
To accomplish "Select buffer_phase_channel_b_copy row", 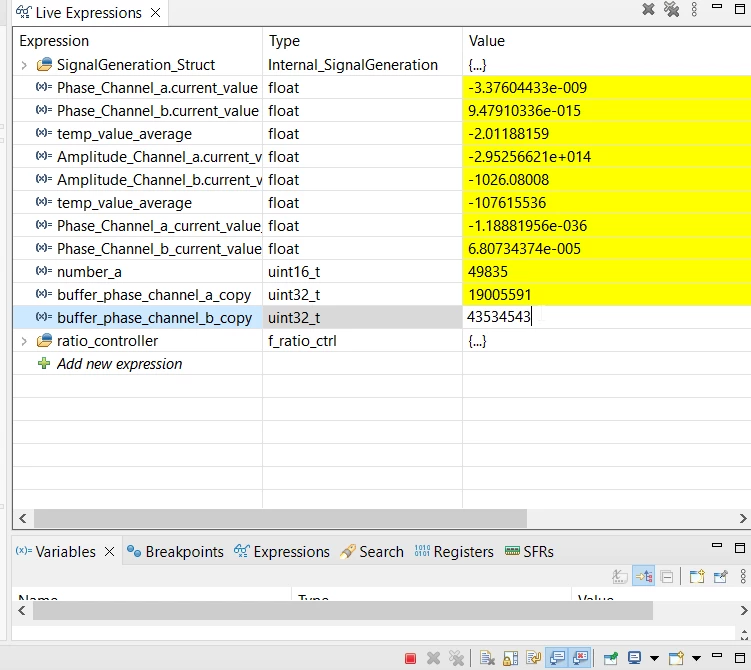I will pos(381,318).
